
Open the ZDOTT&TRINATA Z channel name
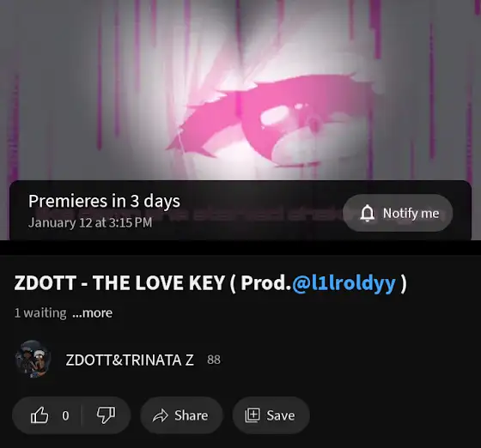tap(130, 360)
